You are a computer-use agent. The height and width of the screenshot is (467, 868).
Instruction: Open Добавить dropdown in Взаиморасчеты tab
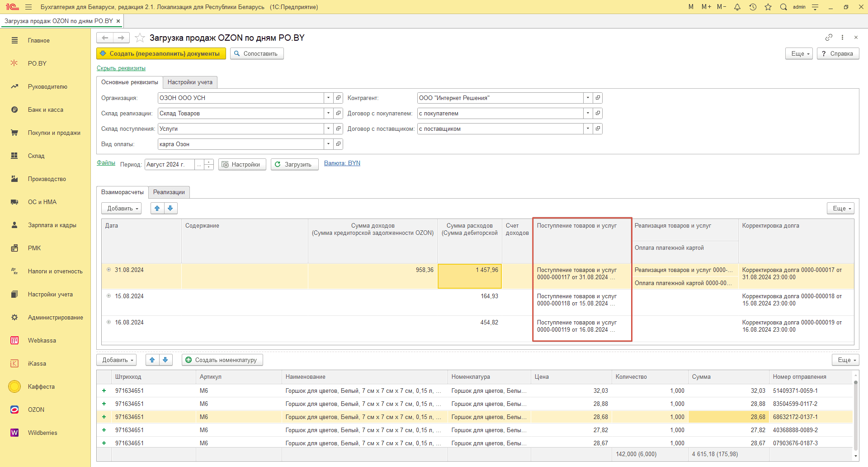coord(122,208)
